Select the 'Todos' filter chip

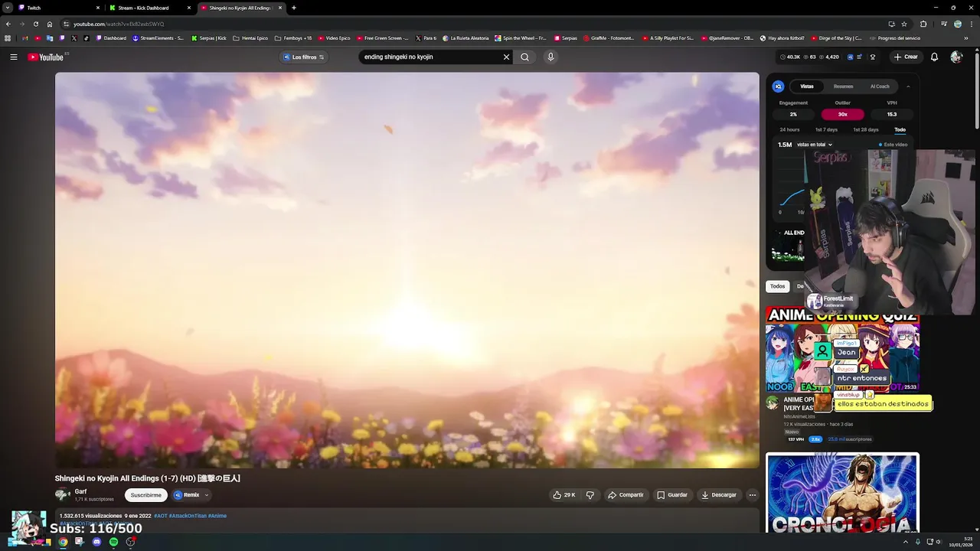coord(777,286)
